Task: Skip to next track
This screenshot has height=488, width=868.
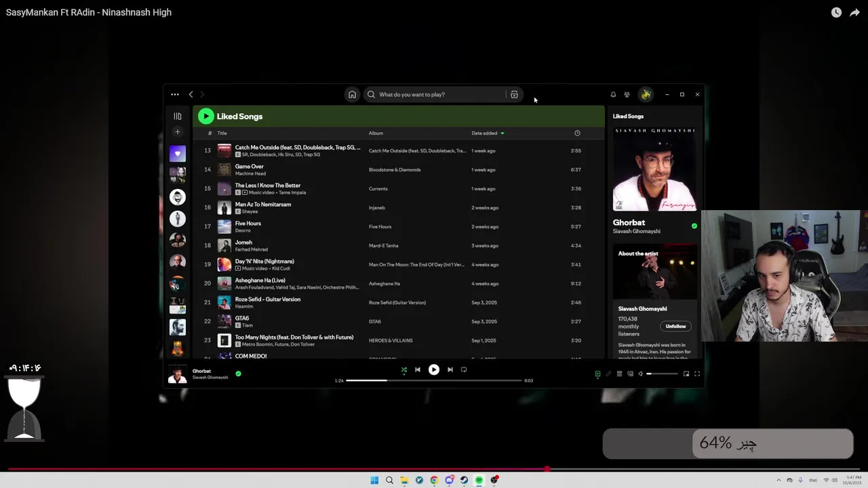Action: [x=450, y=370]
